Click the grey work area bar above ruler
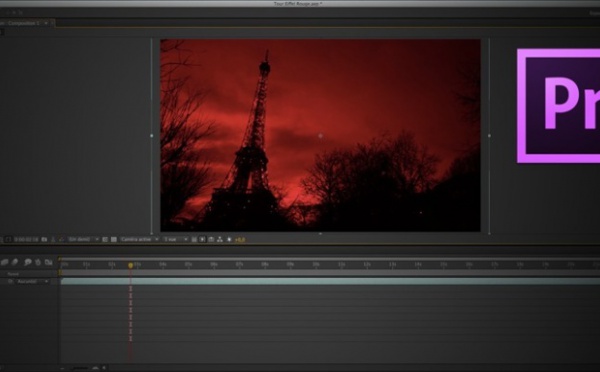The height and width of the screenshot is (372, 600). coord(330,259)
